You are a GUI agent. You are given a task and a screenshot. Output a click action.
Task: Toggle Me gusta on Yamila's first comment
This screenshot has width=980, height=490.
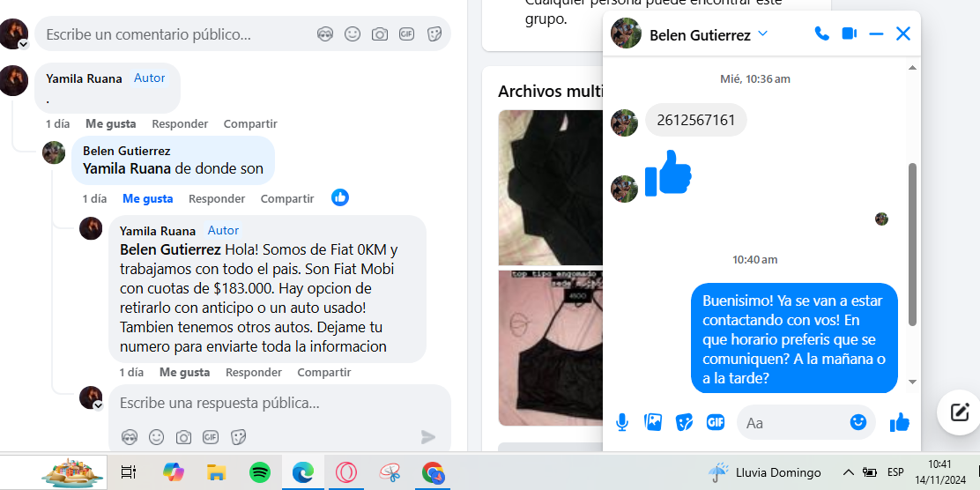pyautogui.click(x=111, y=123)
